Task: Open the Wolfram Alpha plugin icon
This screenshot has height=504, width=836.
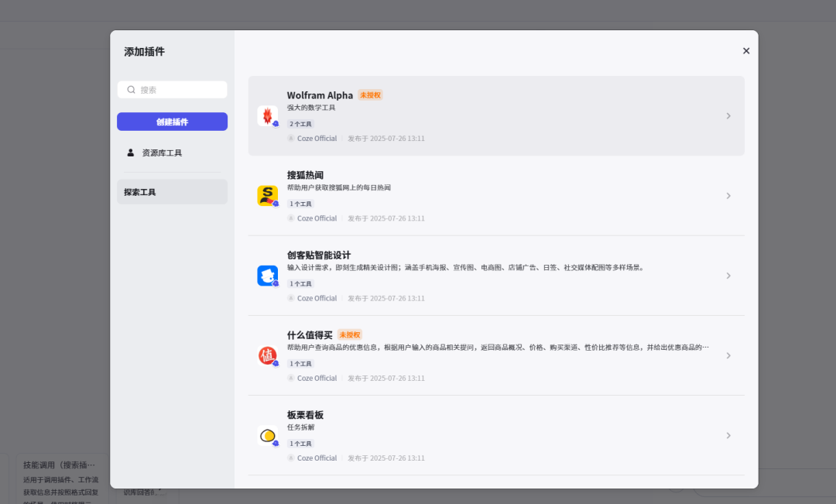Action: point(268,115)
